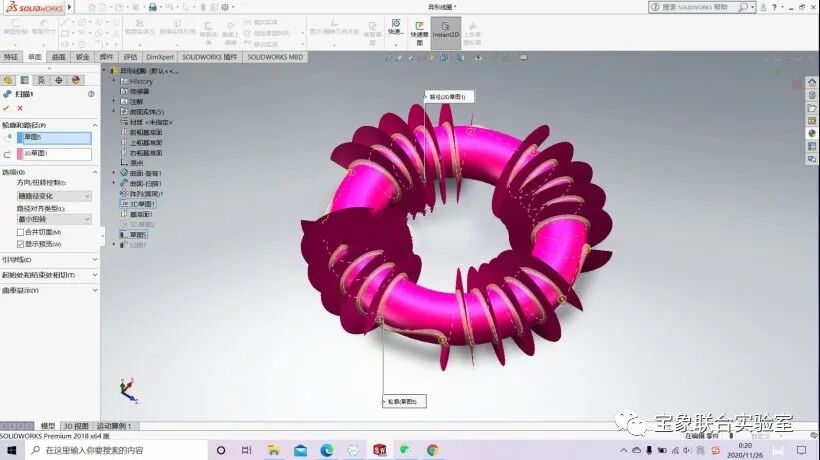This screenshot has height=460, width=820.
Task: Switch to the 钣金 ribbon tab
Action: click(83, 57)
